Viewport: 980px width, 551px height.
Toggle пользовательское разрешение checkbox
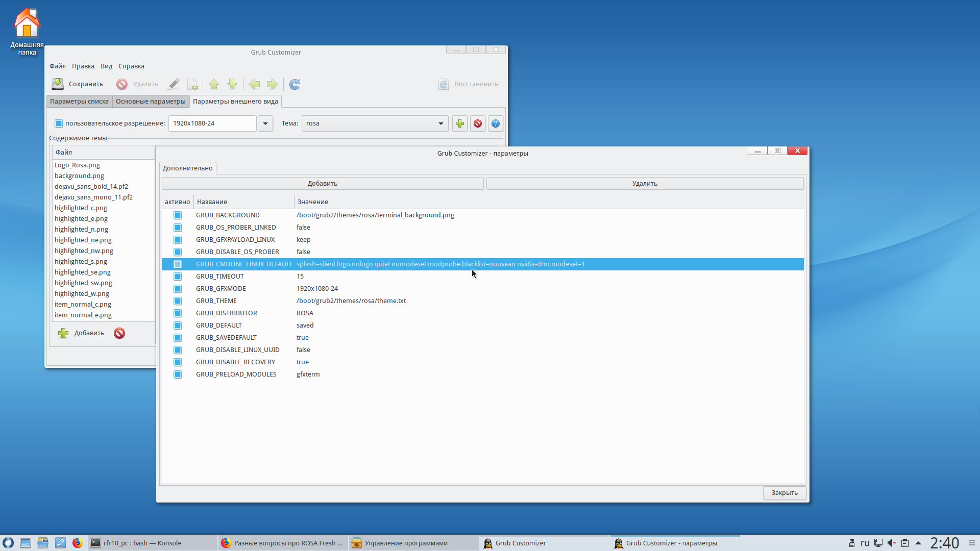(59, 123)
